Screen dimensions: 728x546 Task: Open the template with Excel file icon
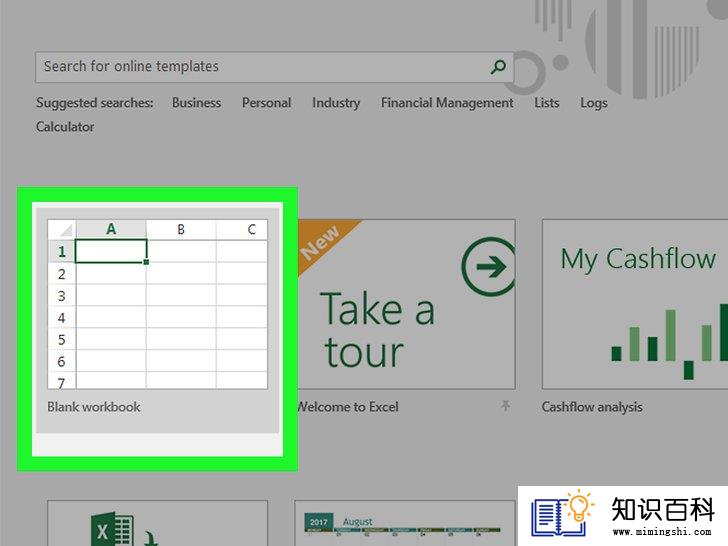[157, 523]
